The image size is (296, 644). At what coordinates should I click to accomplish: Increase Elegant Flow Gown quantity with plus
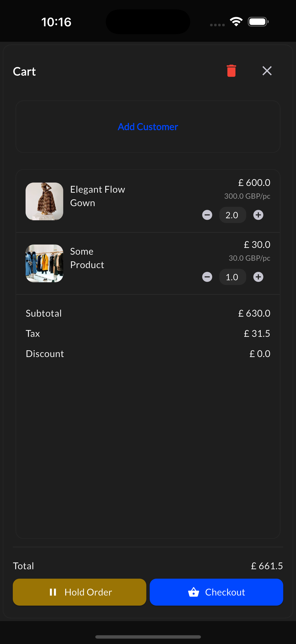[x=258, y=215]
